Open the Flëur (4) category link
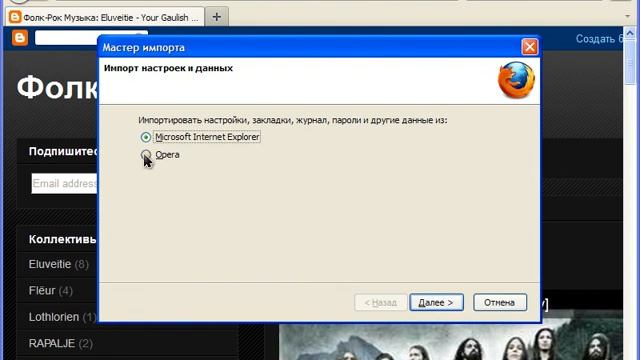Viewport: 640px width, 360px height. pos(51,291)
